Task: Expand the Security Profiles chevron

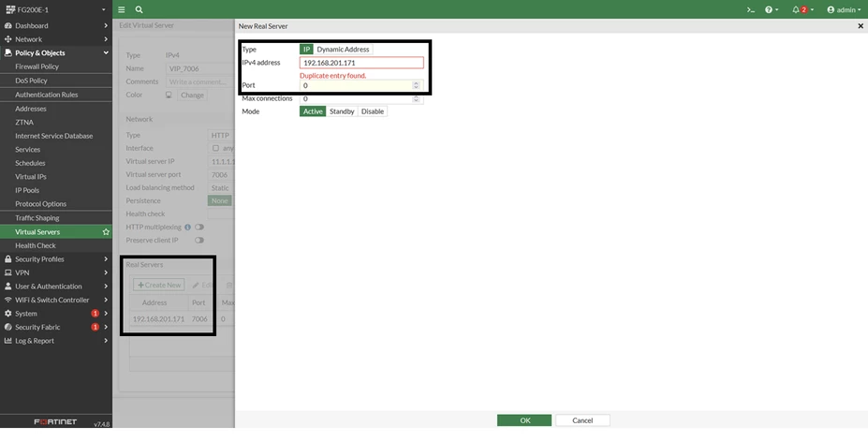Action: tap(106, 259)
